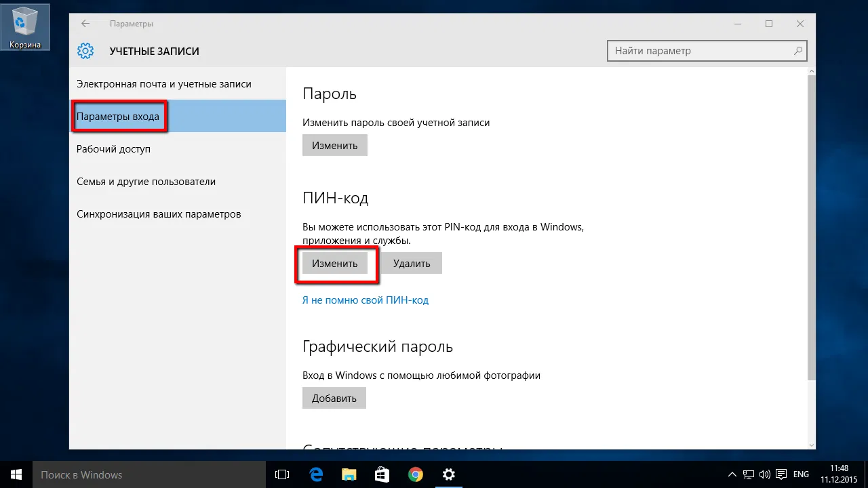Image resolution: width=868 pixels, height=488 pixels.
Task: Click the scrollbar up arrow
Action: (811, 73)
